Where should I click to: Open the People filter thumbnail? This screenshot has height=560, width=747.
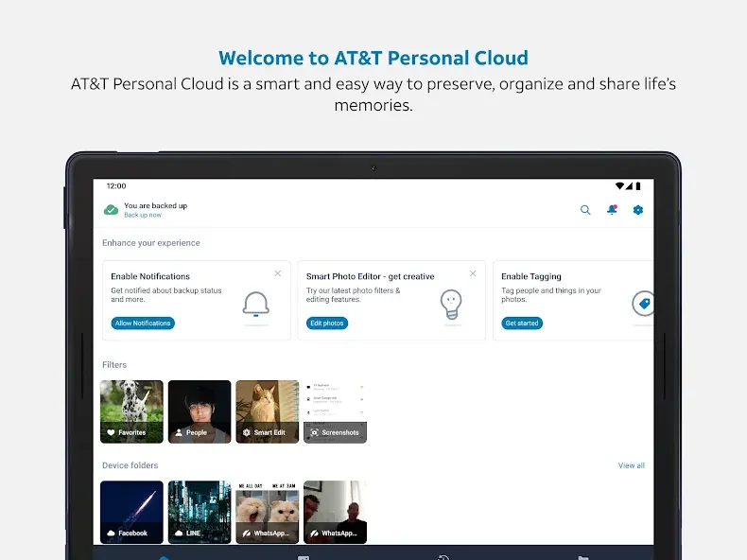click(x=200, y=411)
